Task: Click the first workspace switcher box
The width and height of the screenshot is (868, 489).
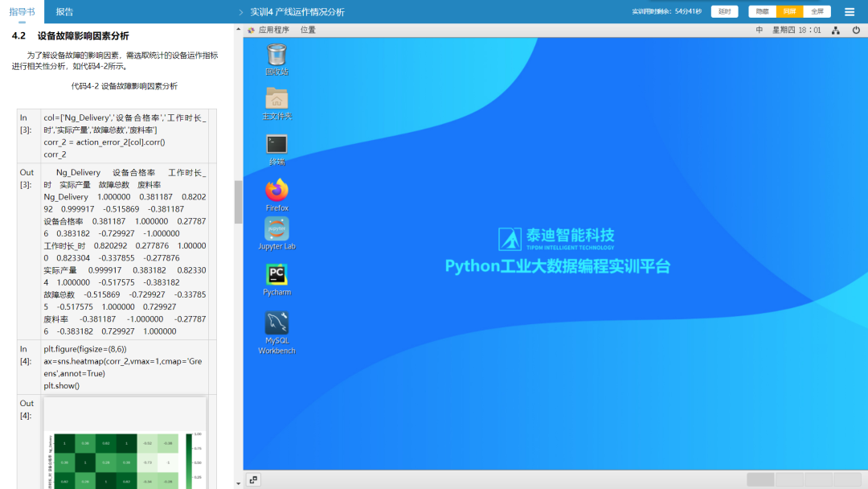Action: (x=760, y=479)
